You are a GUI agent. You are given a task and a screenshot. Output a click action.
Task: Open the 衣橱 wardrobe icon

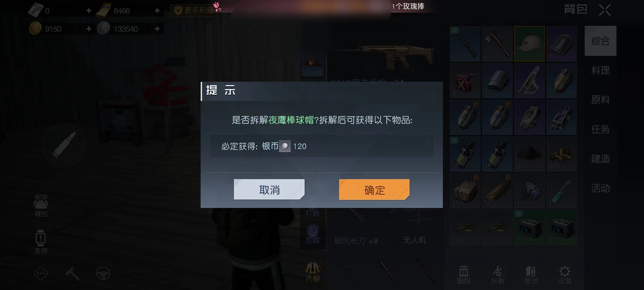(313, 271)
